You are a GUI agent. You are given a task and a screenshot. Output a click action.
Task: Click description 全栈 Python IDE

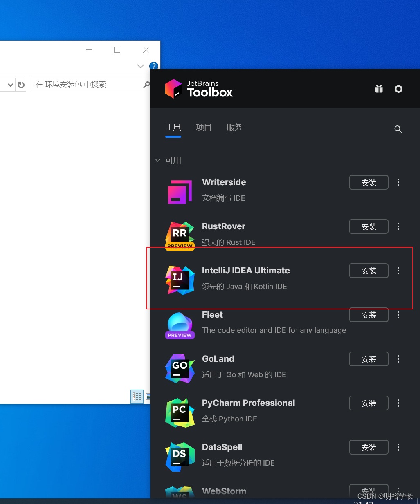click(x=229, y=419)
